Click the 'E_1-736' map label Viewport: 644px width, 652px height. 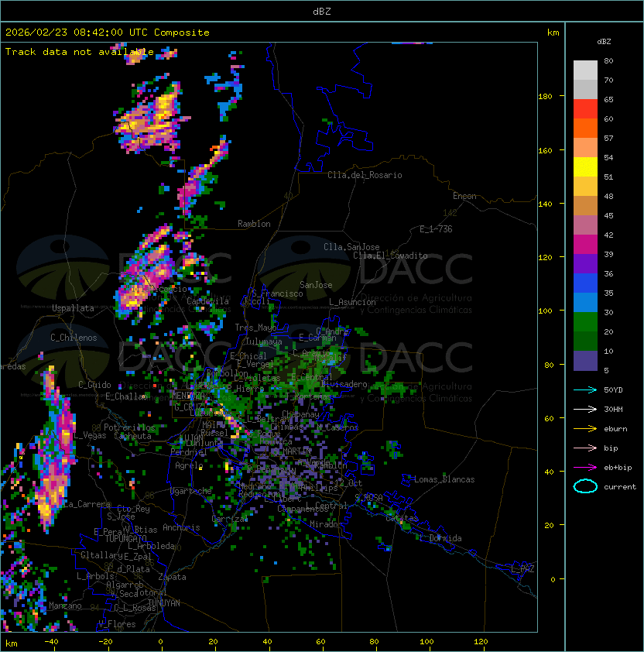pos(436,229)
